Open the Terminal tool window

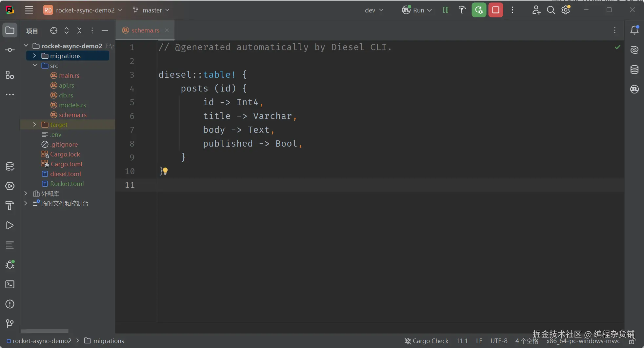tap(10, 284)
